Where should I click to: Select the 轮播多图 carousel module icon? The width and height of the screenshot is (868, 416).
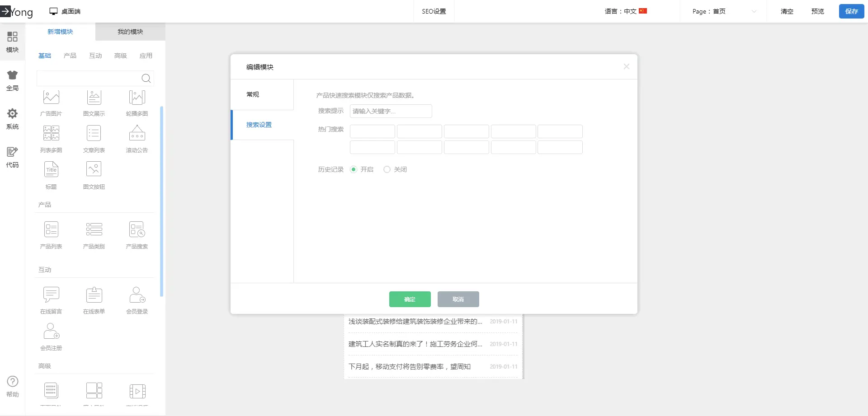[x=137, y=98]
